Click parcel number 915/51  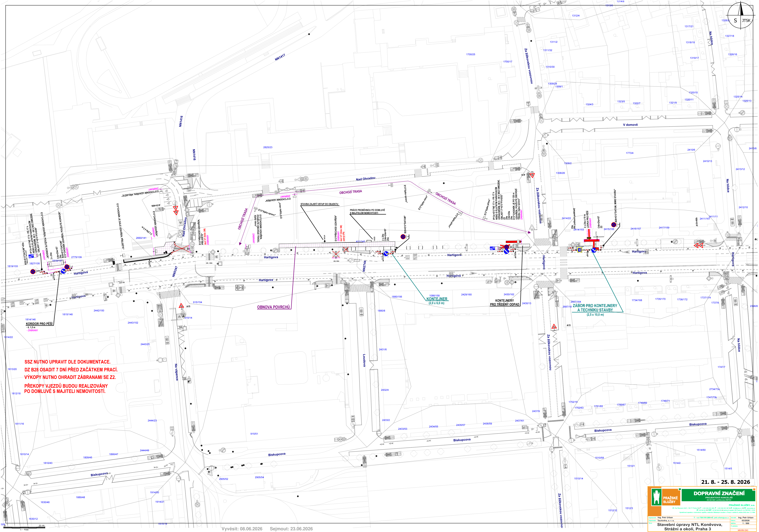(254, 434)
